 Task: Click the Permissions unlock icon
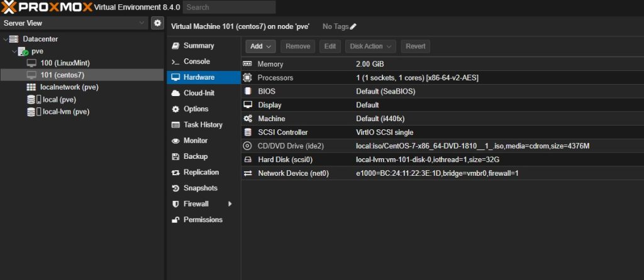tap(176, 220)
